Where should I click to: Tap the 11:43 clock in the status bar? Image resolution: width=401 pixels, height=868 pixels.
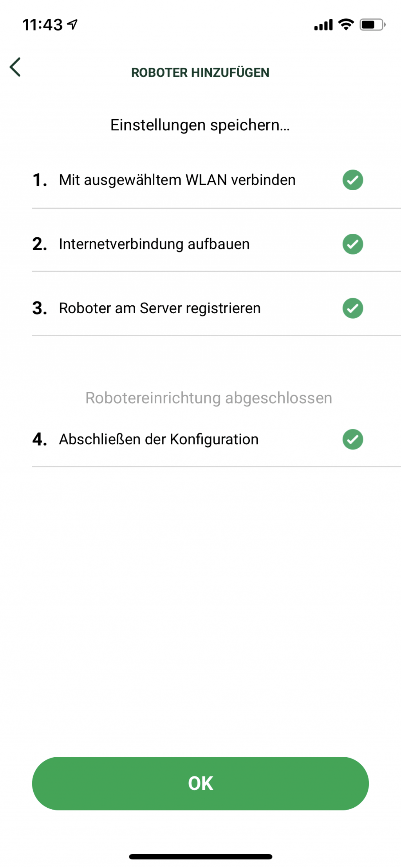(x=42, y=25)
